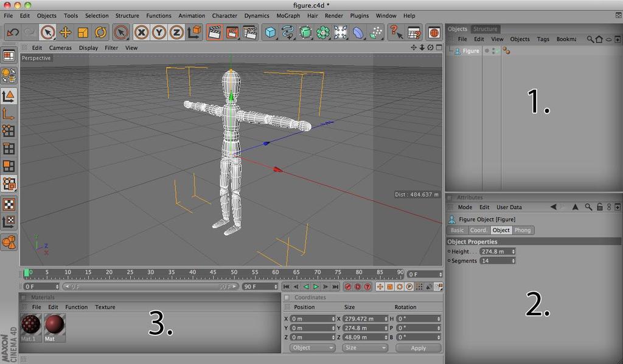
Task: Open the MoGraph menu
Action: point(288,16)
